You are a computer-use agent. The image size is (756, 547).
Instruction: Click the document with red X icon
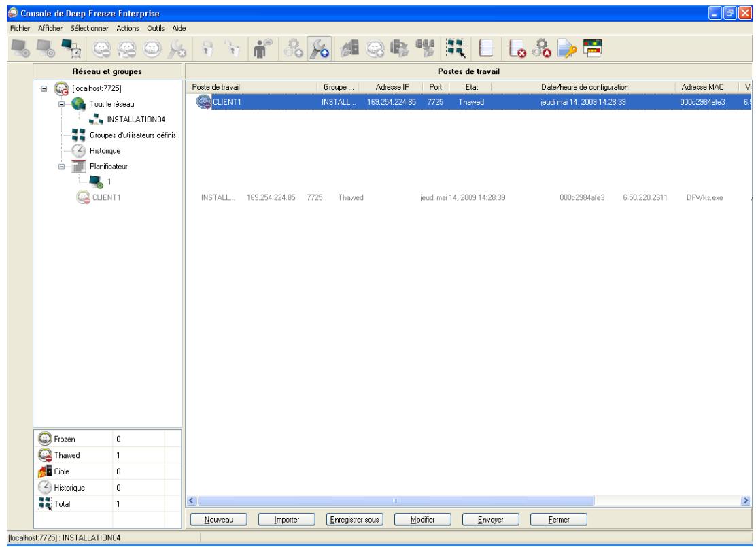click(517, 48)
